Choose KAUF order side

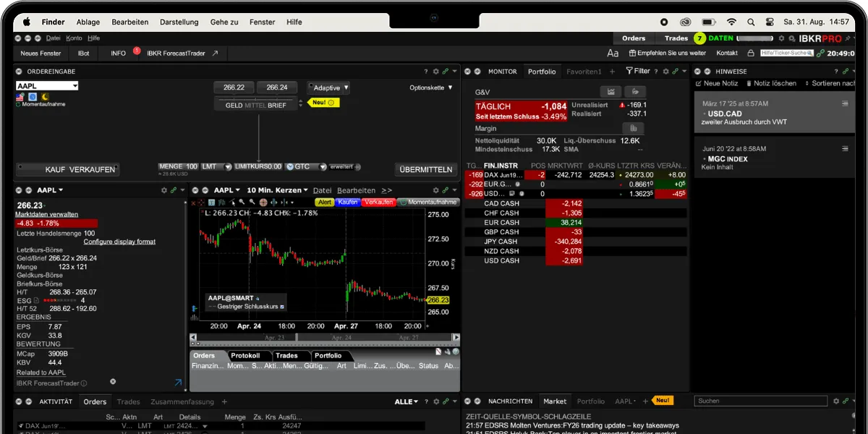click(56, 169)
